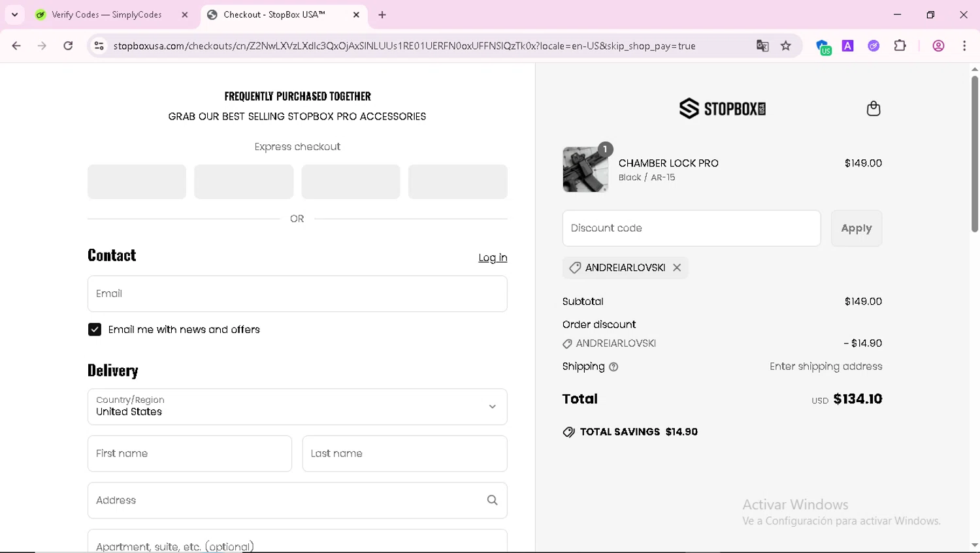Click the total savings tag icon
Screen dimensions: 980x553
click(569, 432)
